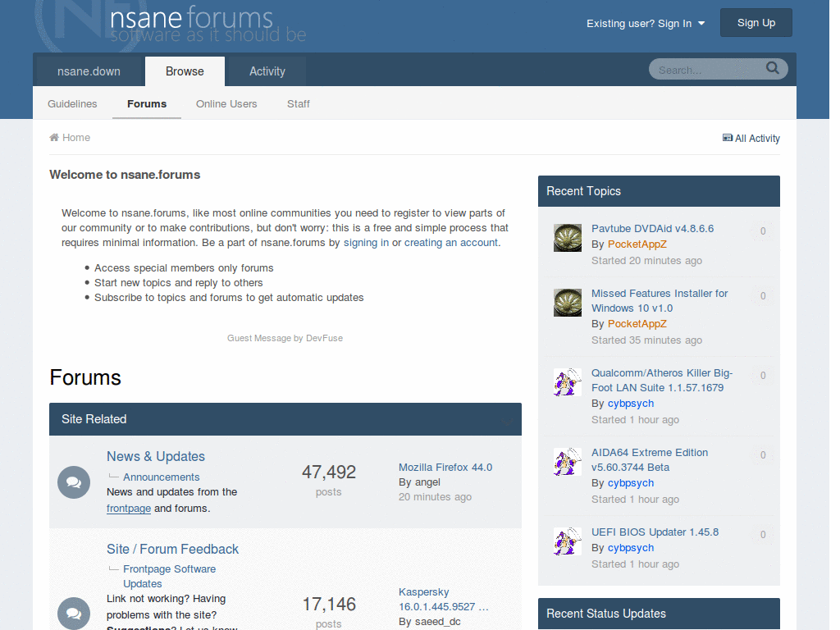Follow the signing in link

[366, 243]
